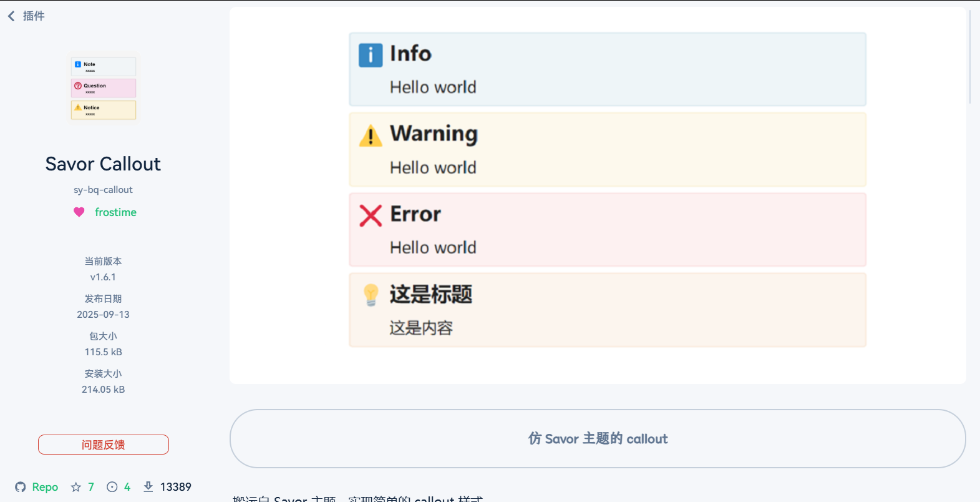Image resolution: width=980 pixels, height=502 pixels.
Task: Click the 安装大小 label
Action: pos(104,373)
